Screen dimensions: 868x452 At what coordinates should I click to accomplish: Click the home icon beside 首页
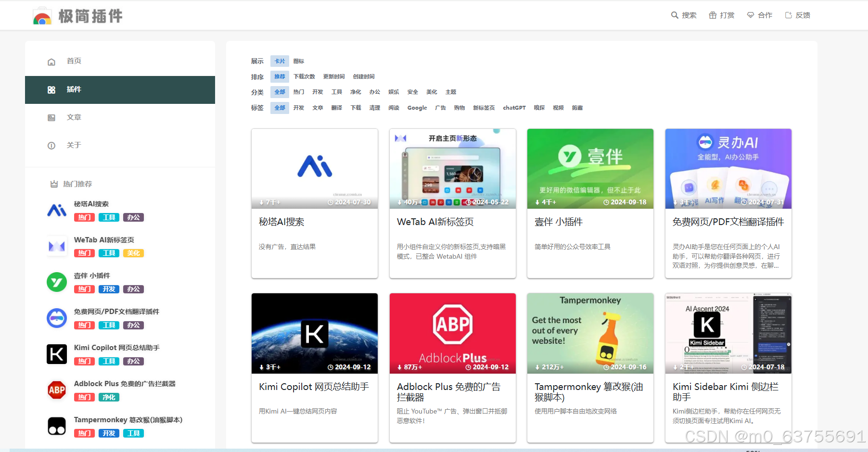coord(51,62)
